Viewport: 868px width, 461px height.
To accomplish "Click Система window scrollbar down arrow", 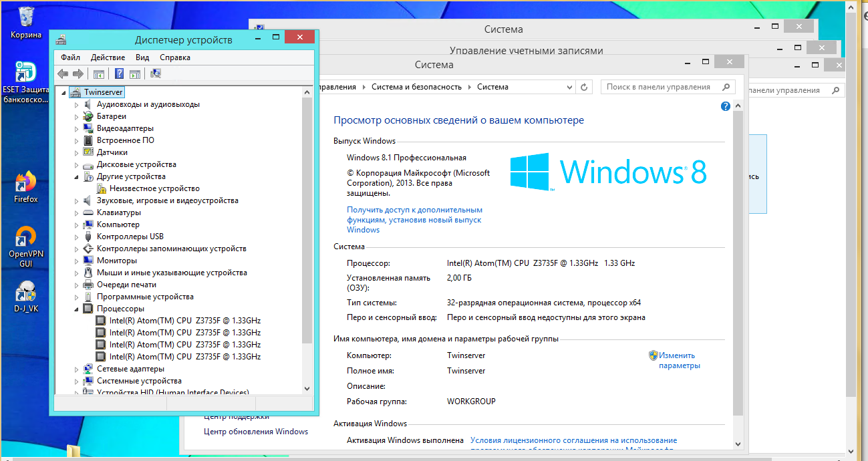I will pyautogui.click(x=738, y=444).
